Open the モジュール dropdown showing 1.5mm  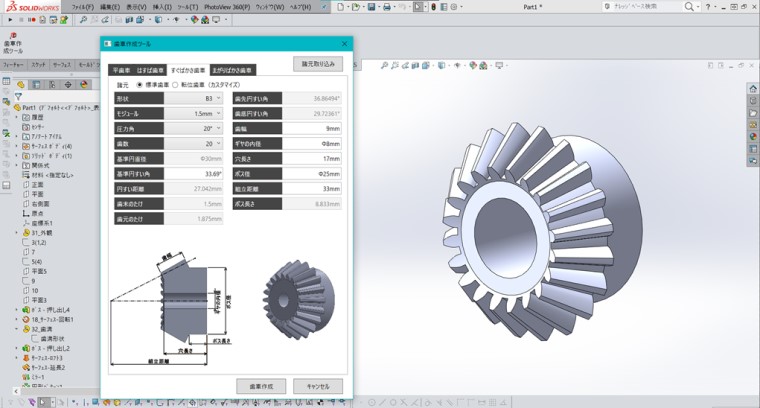pyautogui.click(x=193, y=113)
